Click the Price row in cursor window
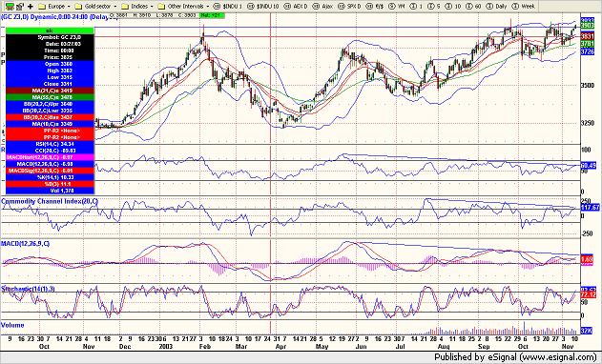 pos(50,57)
